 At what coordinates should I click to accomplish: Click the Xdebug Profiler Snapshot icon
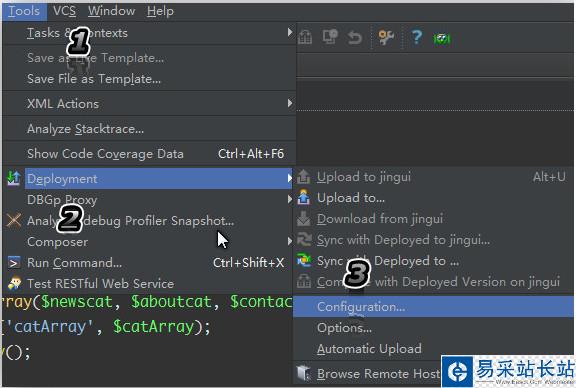coord(14,220)
